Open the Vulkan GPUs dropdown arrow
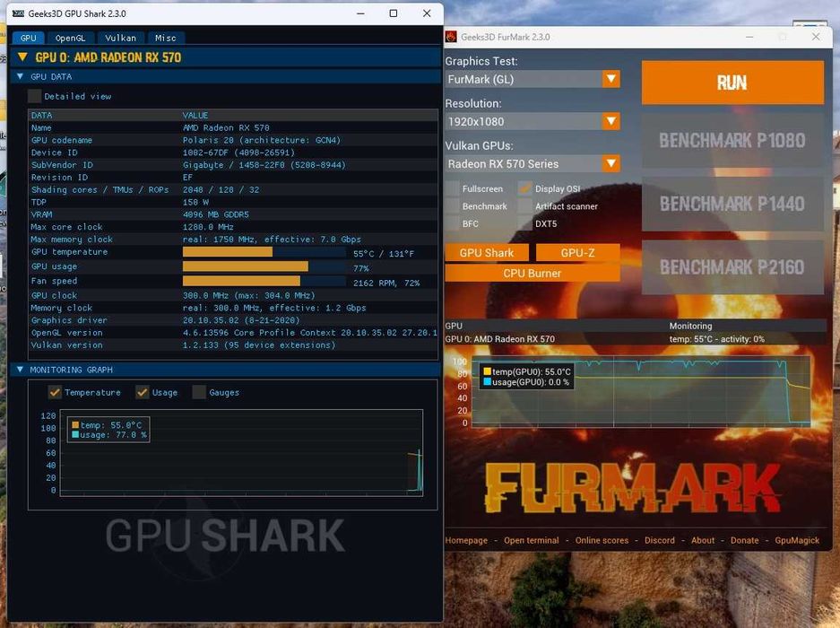Screen dimensions: 840x628 pyautogui.click(x=611, y=163)
